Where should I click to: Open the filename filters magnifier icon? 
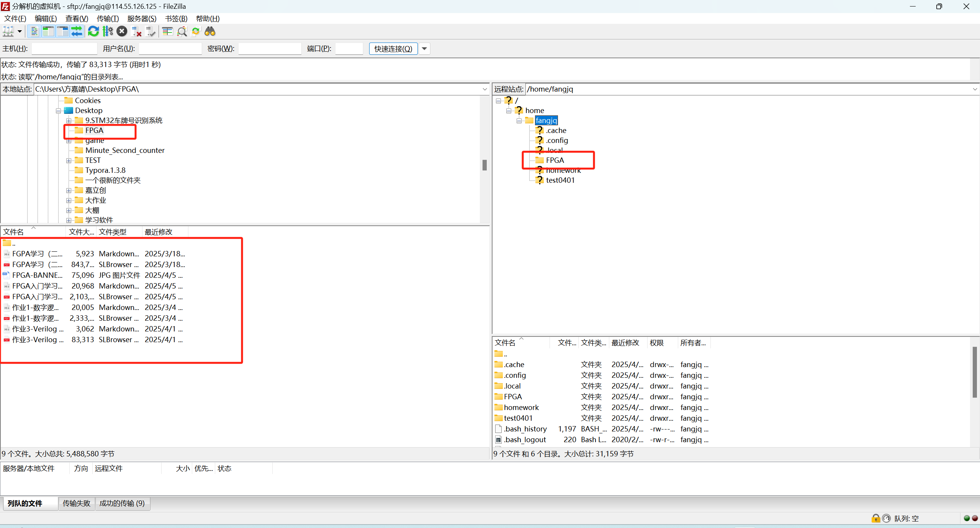coord(182,31)
